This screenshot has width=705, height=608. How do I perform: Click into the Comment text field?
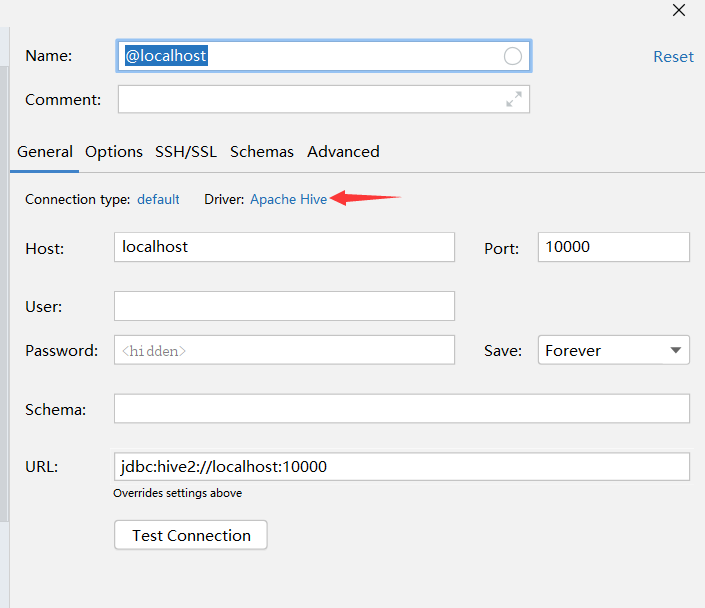324,99
